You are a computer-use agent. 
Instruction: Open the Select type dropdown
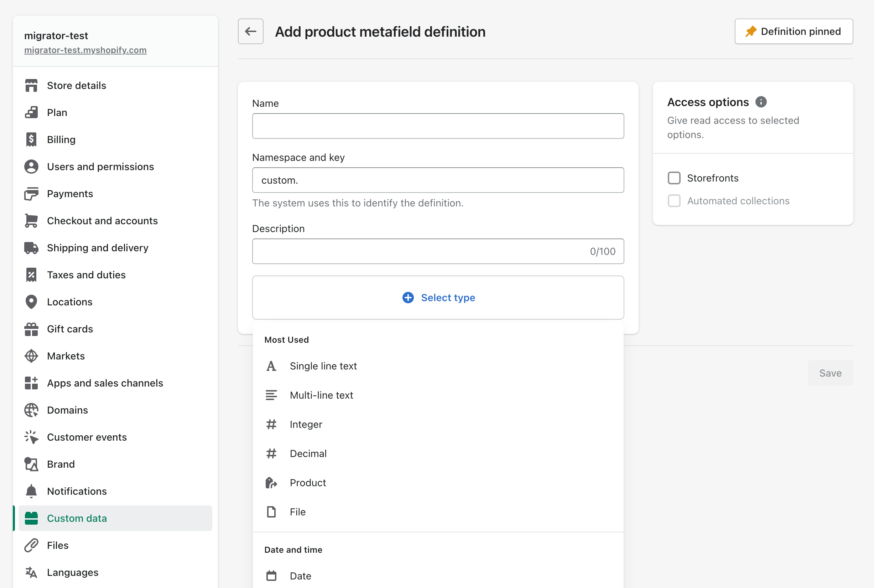coord(438,297)
